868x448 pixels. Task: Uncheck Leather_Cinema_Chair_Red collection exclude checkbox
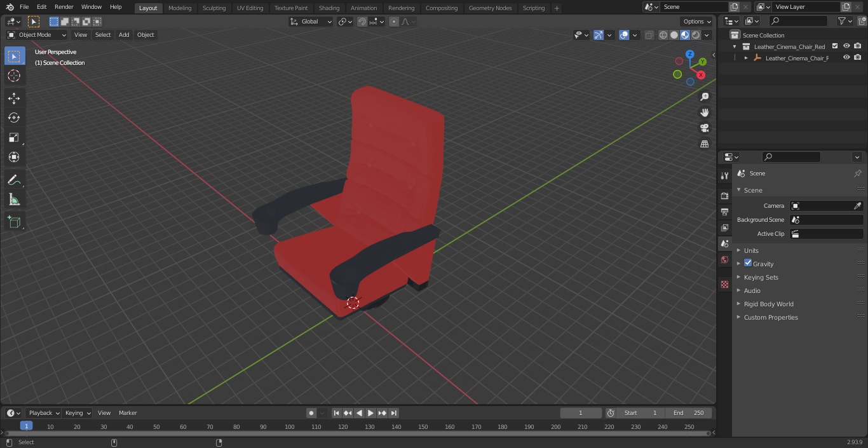tap(835, 46)
